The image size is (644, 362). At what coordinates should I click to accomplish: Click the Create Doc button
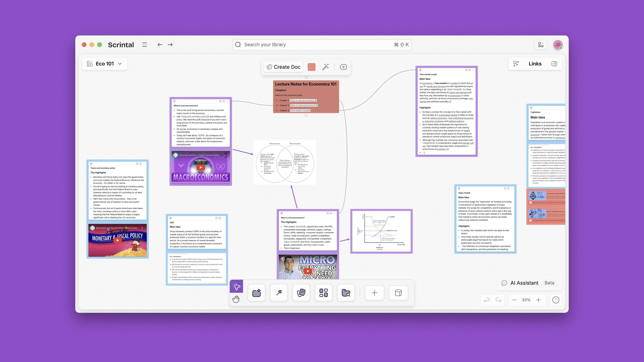tap(283, 67)
